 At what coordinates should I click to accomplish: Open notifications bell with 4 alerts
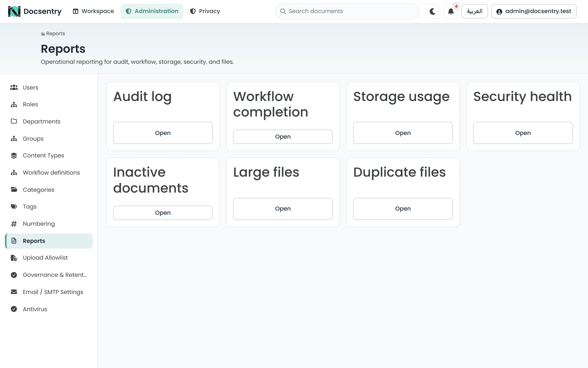pyautogui.click(x=451, y=11)
